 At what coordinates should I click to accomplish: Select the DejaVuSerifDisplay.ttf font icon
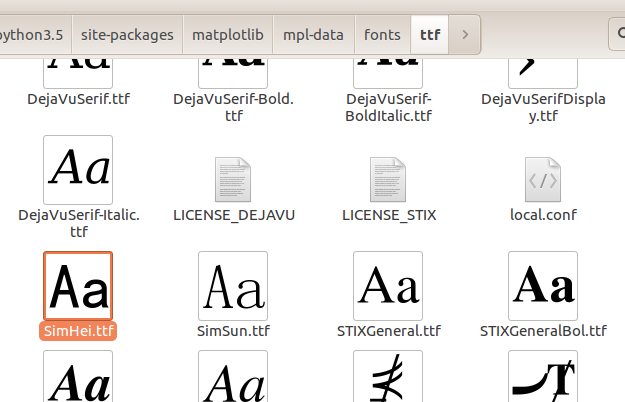coord(543,73)
